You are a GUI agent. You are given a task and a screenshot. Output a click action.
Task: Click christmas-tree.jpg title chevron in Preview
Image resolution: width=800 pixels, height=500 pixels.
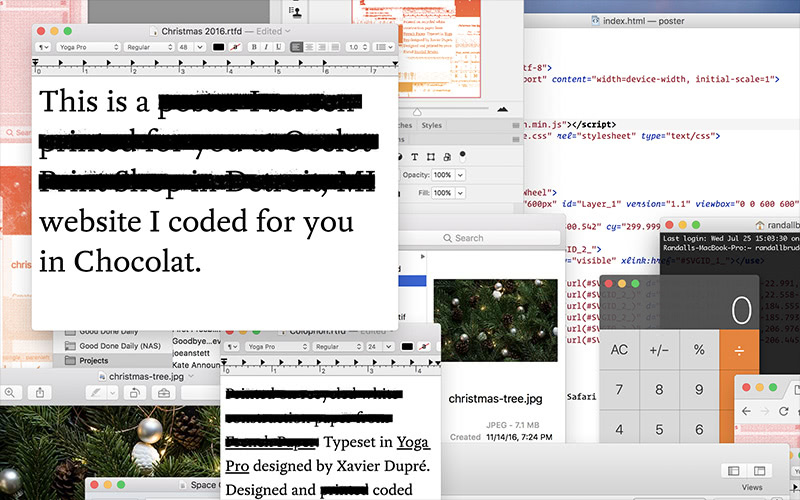pos(191,377)
